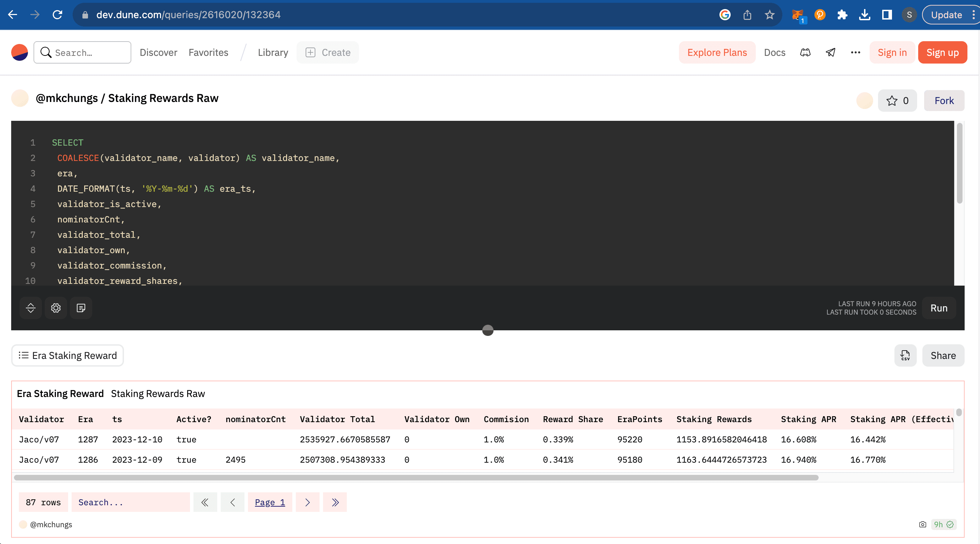980x544 pixels.
Task: Click the code editor vertical scrollbar
Action: pyautogui.click(x=959, y=163)
